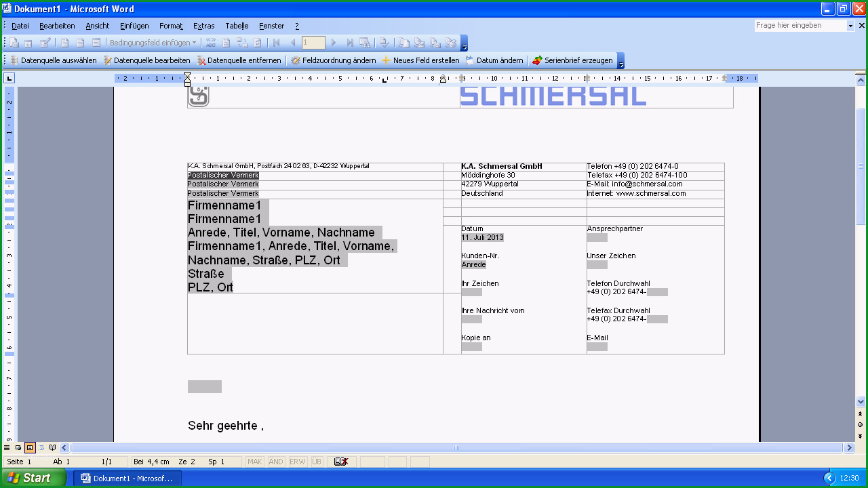
Task: Click the ruler tab type selector
Action: 9,79
